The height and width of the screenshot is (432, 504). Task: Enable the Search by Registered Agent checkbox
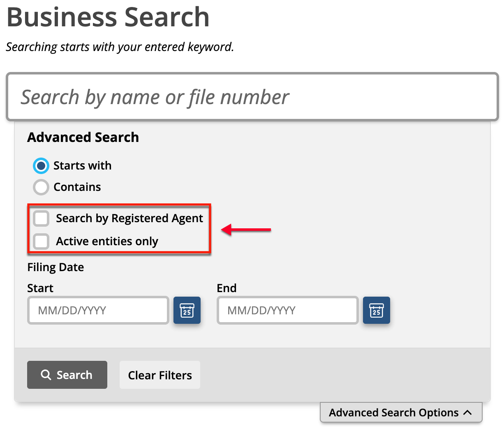point(41,218)
